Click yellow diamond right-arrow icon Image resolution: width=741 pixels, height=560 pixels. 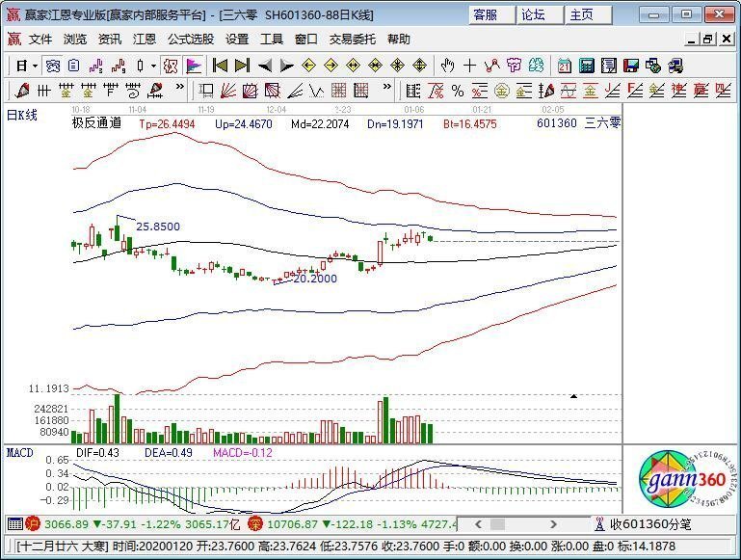[331, 66]
